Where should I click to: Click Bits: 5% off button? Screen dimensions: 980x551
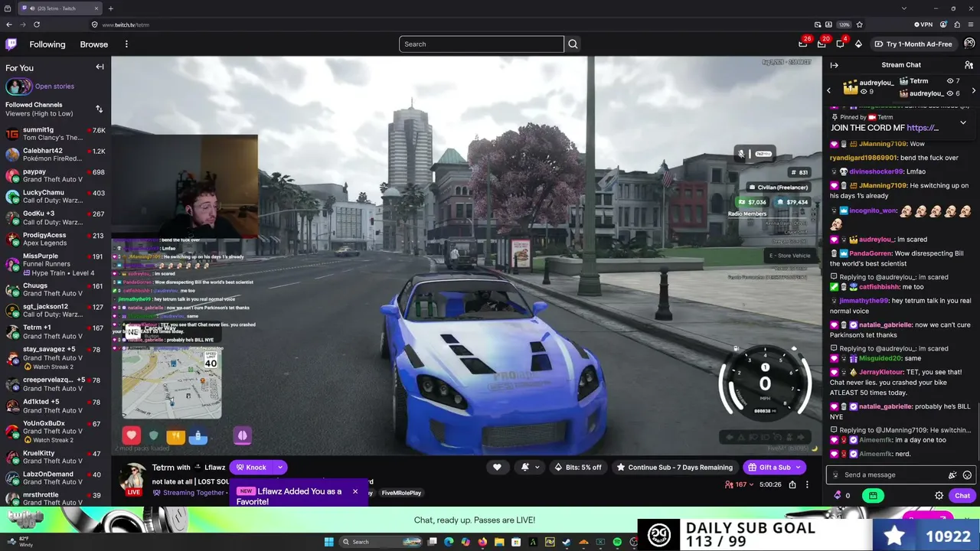tap(578, 467)
